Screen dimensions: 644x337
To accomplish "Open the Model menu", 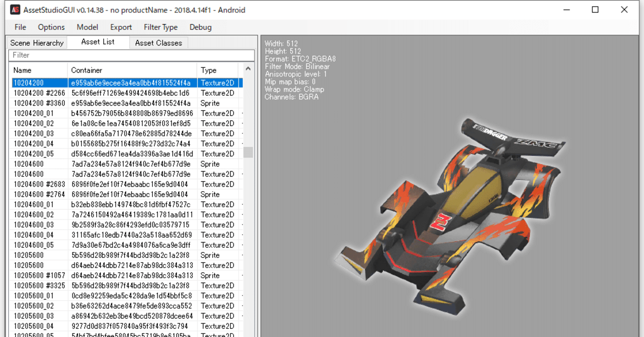I will (x=88, y=27).
